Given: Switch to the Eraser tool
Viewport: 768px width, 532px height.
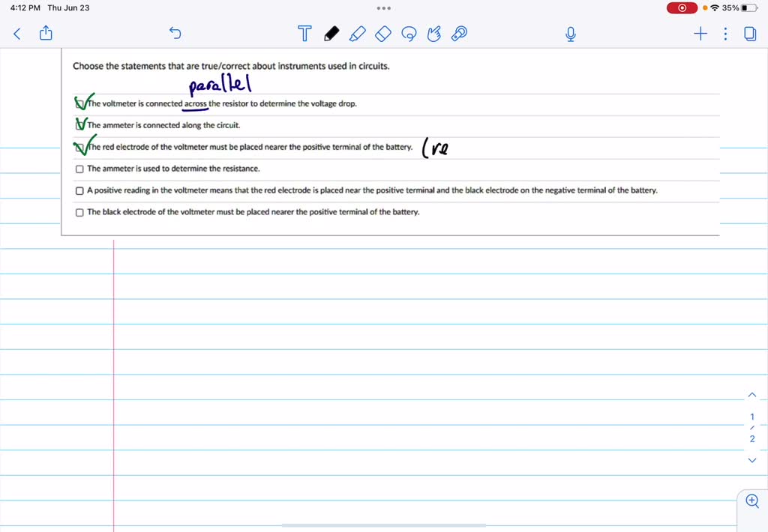Looking at the screenshot, I should [x=382, y=34].
